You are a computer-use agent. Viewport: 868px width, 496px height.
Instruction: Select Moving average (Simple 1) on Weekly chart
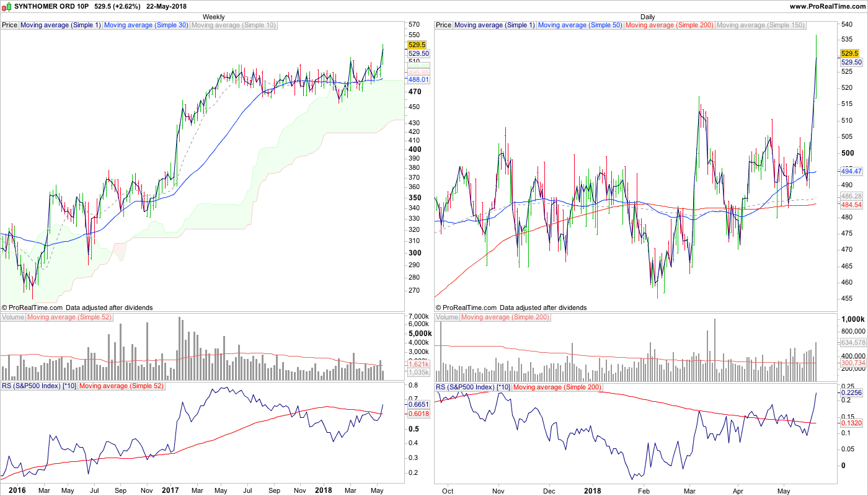[60, 25]
